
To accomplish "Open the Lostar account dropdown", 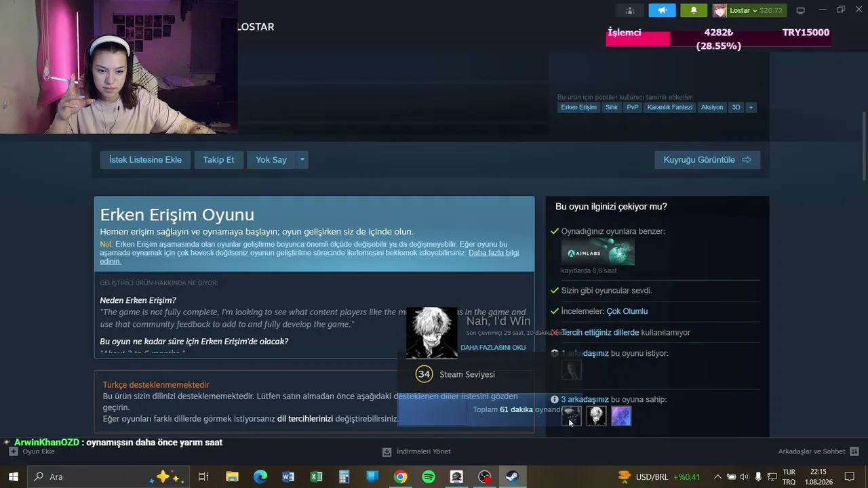I will click(x=756, y=10).
